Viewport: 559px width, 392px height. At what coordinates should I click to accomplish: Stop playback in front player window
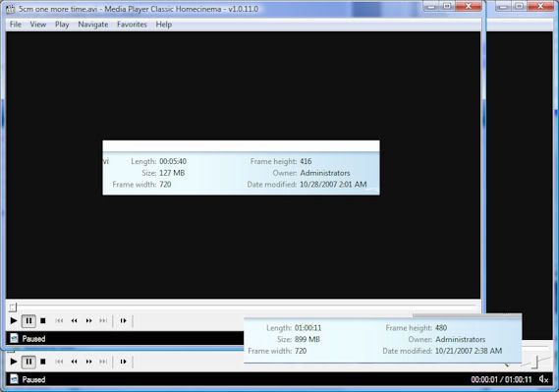43,320
